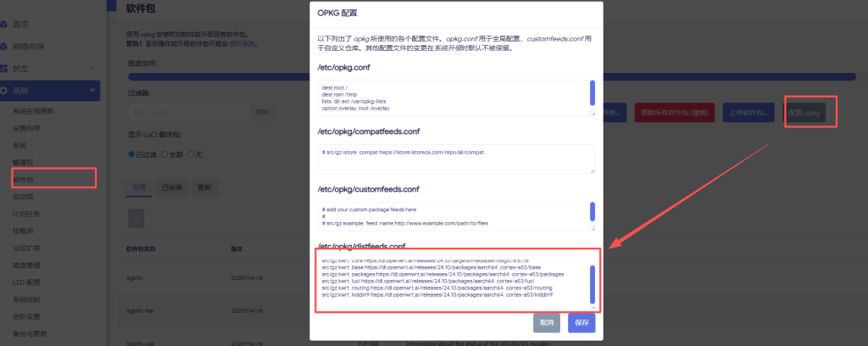The width and height of the screenshot is (868, 346).
Task: Click the 网络向导 cube icon in sidebar
Action: coord(4,47)
